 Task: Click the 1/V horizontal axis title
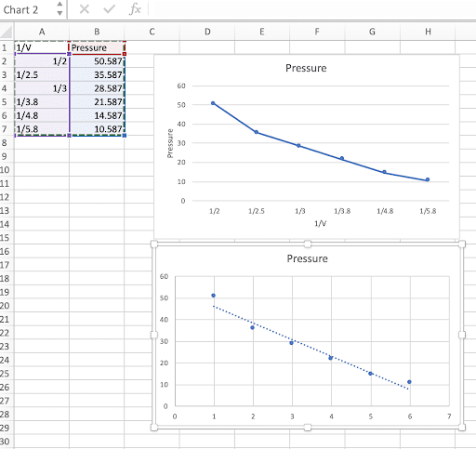point(320,223)
